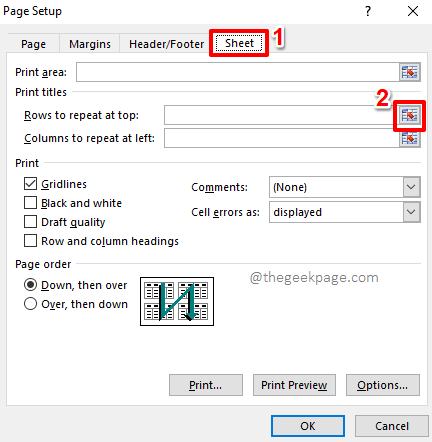Open Print Preview
The image size is (432, 442).
[294, 385]
